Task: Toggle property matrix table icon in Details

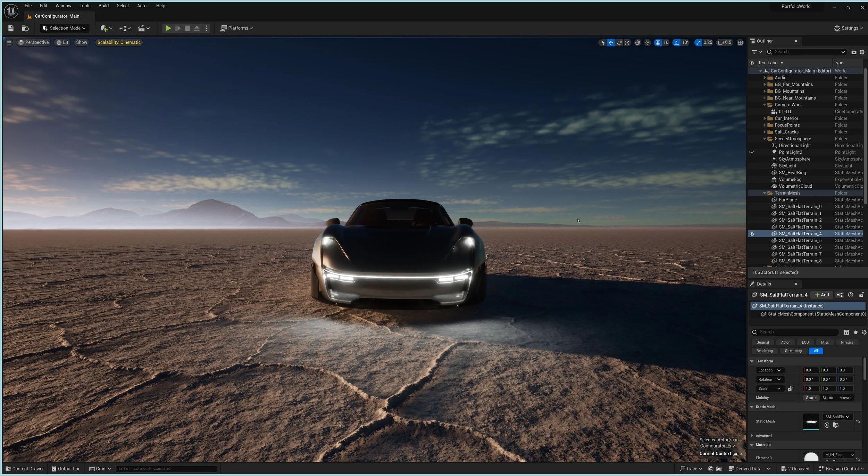Action: pyautogui.click(x=846, y=332)
